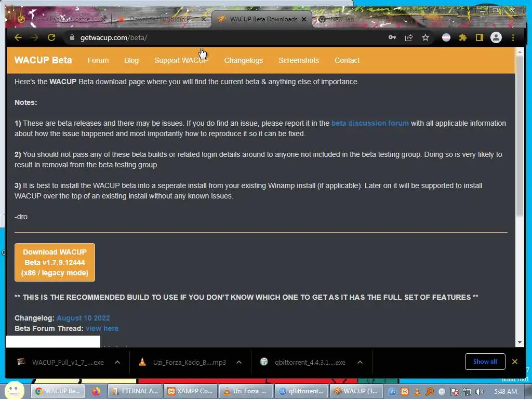
Task: Follow the beta discussion forum link
Action: [370, 123]
